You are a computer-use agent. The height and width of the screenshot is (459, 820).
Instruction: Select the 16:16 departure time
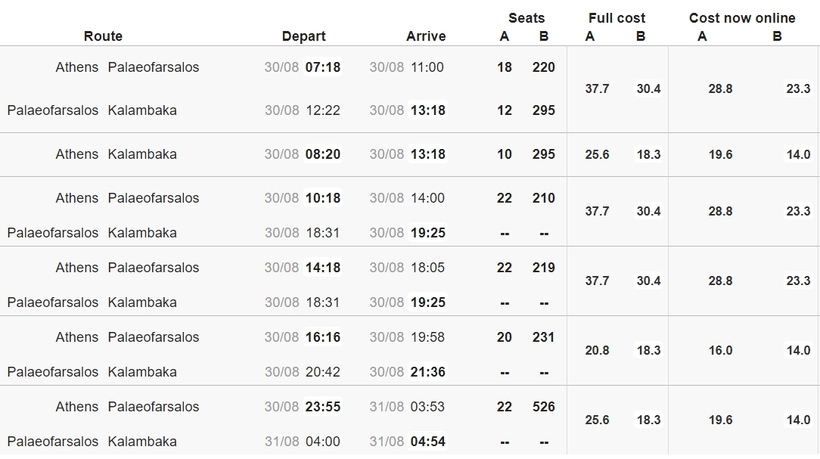[323, 337]
